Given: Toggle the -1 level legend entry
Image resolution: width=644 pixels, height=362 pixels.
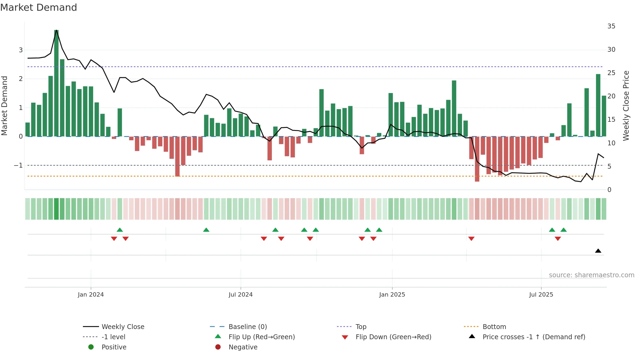Looking at the screenshot, I should [104, 337].
